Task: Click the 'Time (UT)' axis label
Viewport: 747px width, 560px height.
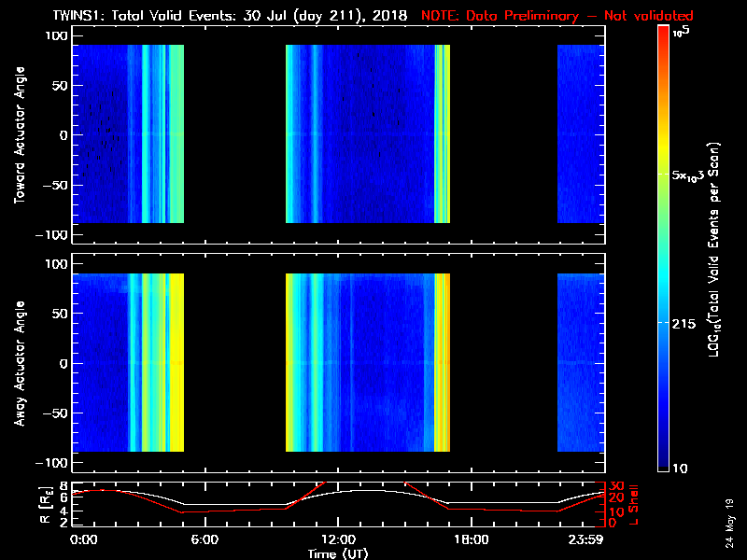Action: (x=338, y=553)
